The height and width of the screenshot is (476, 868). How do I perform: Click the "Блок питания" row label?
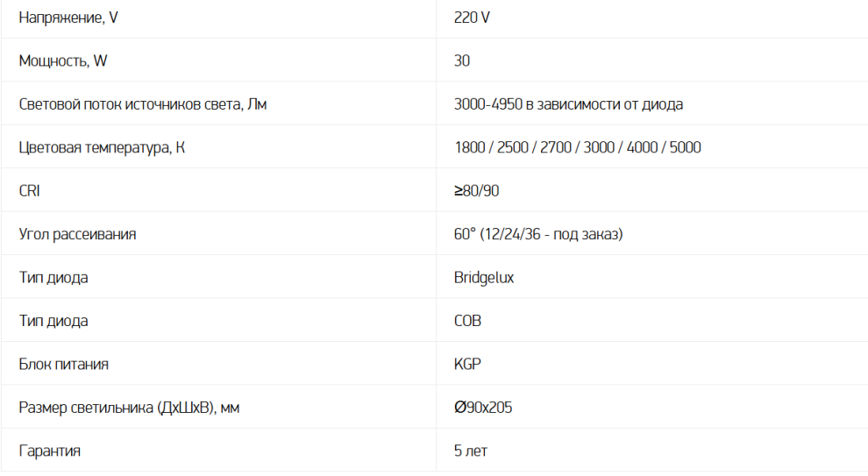pos(64,364)
